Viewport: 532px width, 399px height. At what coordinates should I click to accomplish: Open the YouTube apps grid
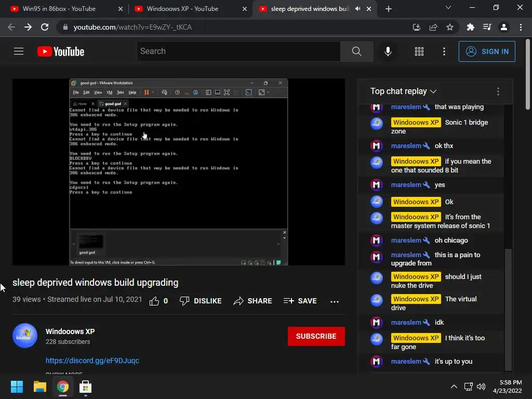coord(419,51)
